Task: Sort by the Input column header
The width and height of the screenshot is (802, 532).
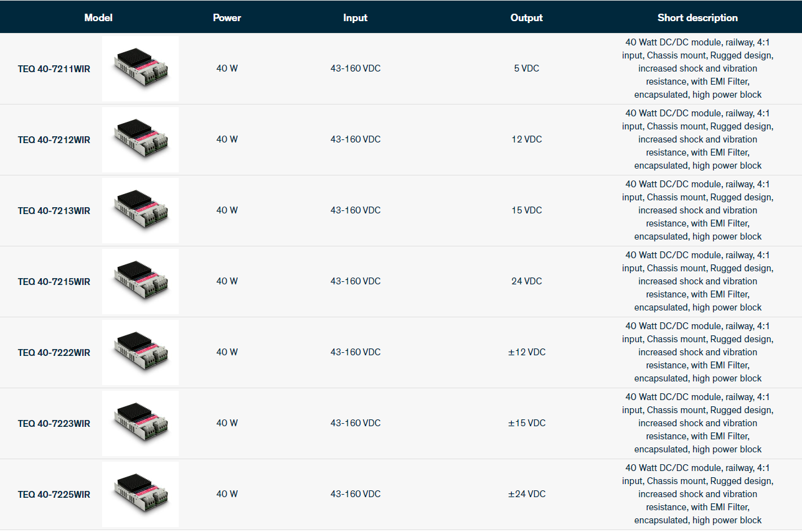Action: coord(355,17)
